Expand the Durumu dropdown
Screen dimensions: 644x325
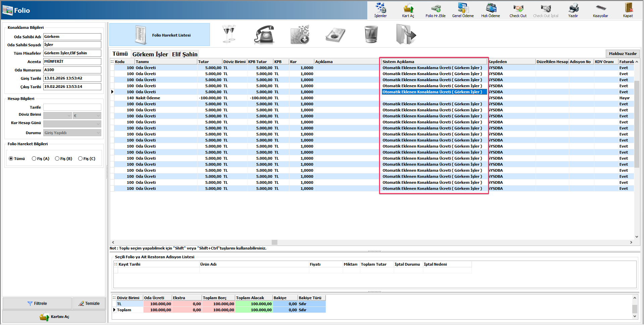point(98,133)
